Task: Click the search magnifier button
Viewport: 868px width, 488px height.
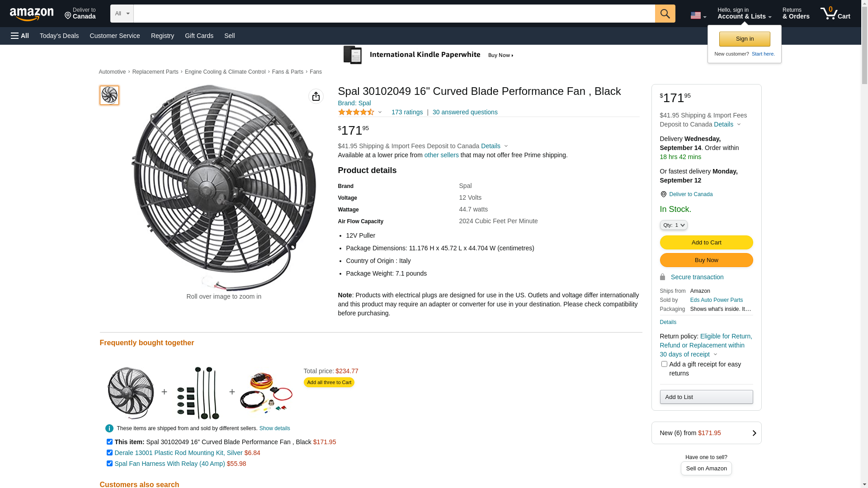Action: point(665,14)
